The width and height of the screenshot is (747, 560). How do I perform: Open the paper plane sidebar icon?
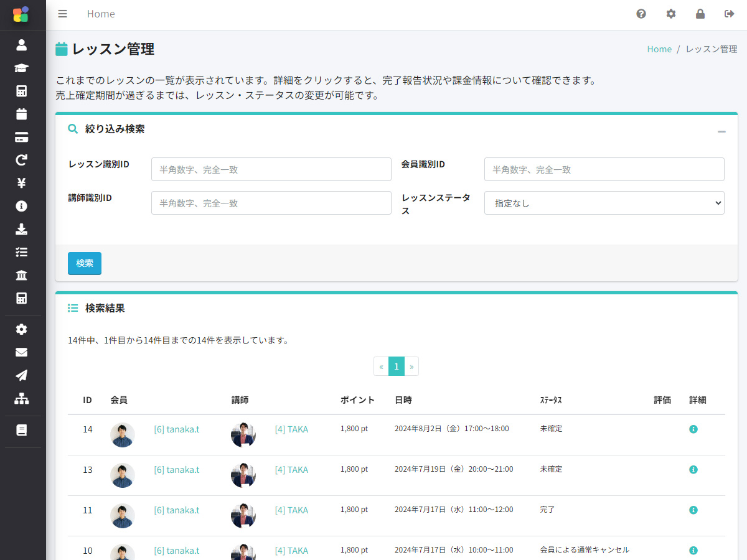[x=22, y=375]
